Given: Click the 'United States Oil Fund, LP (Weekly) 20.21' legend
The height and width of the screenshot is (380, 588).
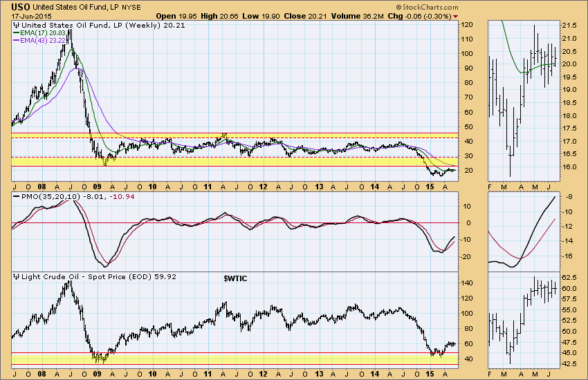Looking at the screenshot, I should (x=103, y=25).
